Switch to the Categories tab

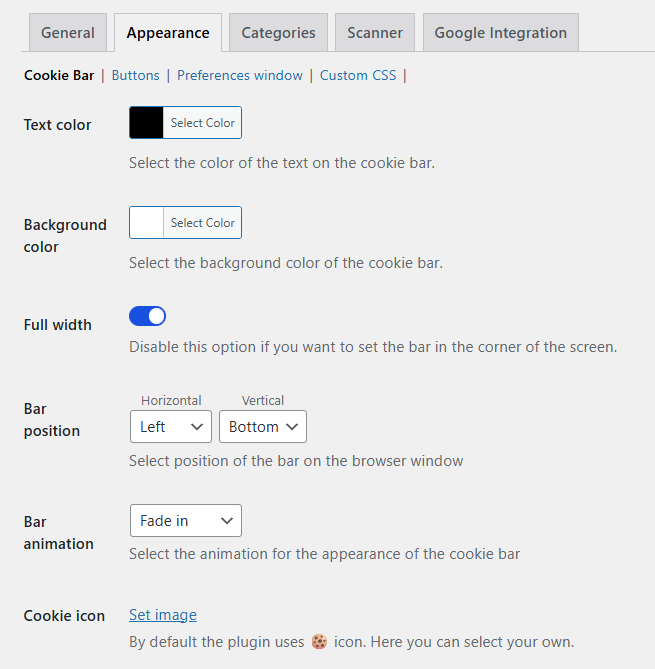(x=278, y=32)
